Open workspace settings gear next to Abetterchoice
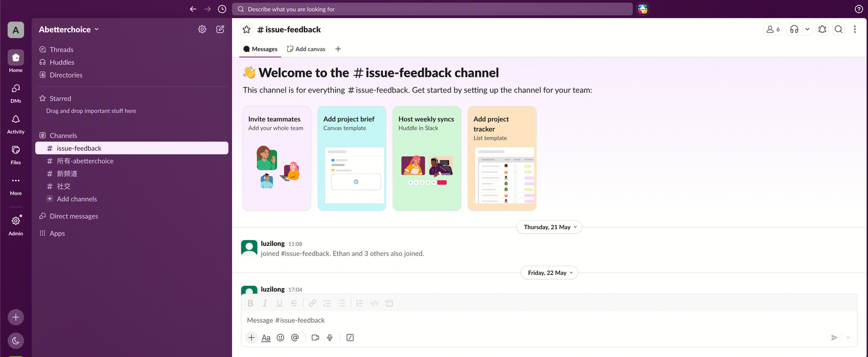This screenshot has width=868, height=357. coord(202,30)
